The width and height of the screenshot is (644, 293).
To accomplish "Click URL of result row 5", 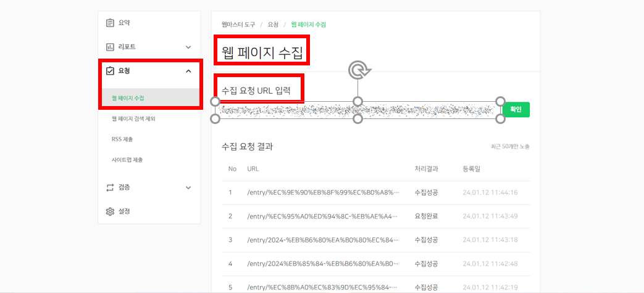I will [323, 287].
